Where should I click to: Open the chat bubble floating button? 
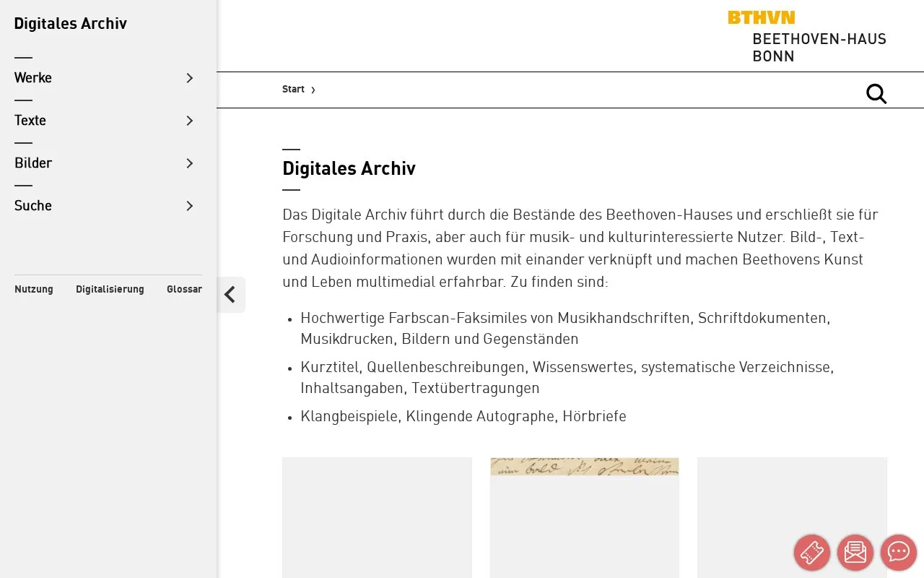pyautogui.click(x=899, y=553)
